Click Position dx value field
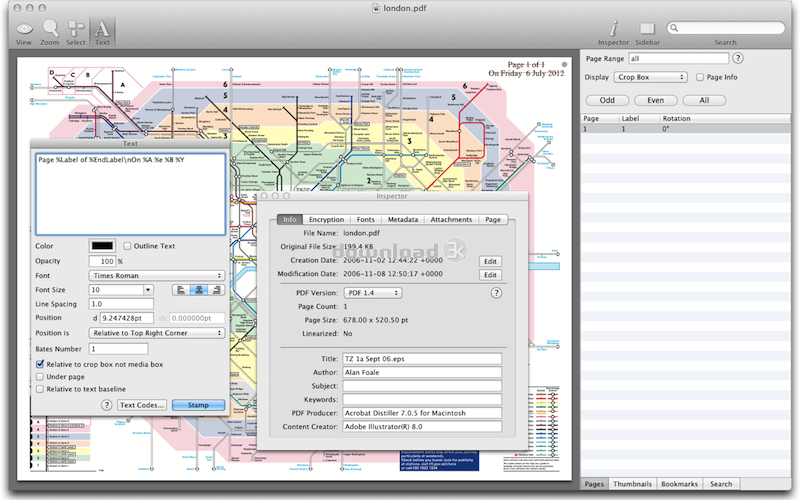 127,318
